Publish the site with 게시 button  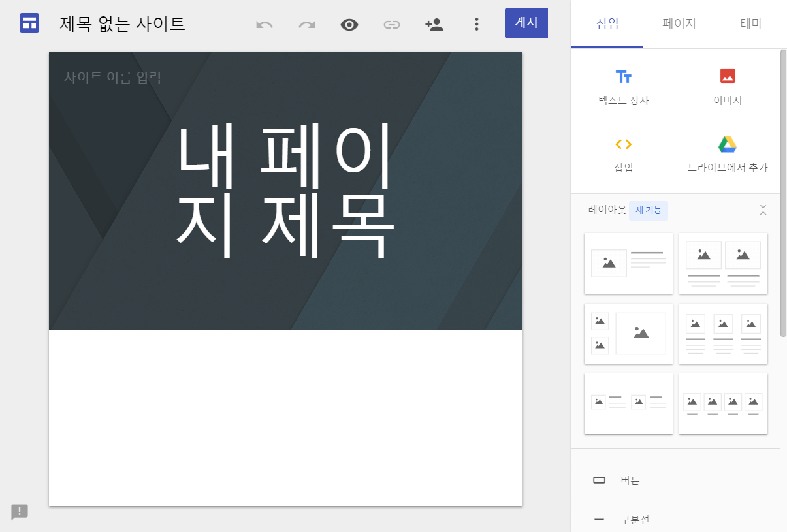(526, 22)
